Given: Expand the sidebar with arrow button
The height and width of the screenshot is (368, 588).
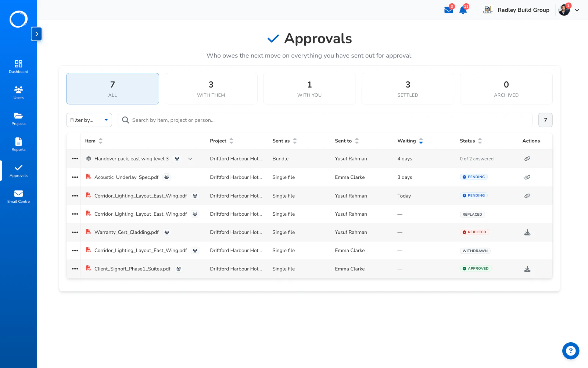Looking at the screenshot, I should pyautogui.click(x=36, y=34).
